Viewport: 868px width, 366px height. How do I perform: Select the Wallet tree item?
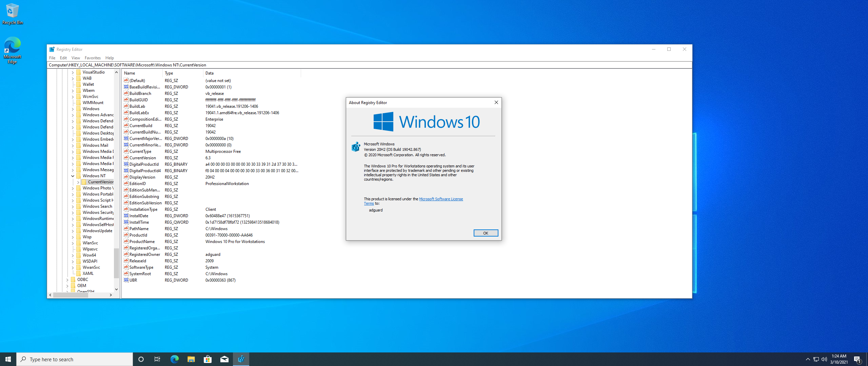click(x=88, y=84)
